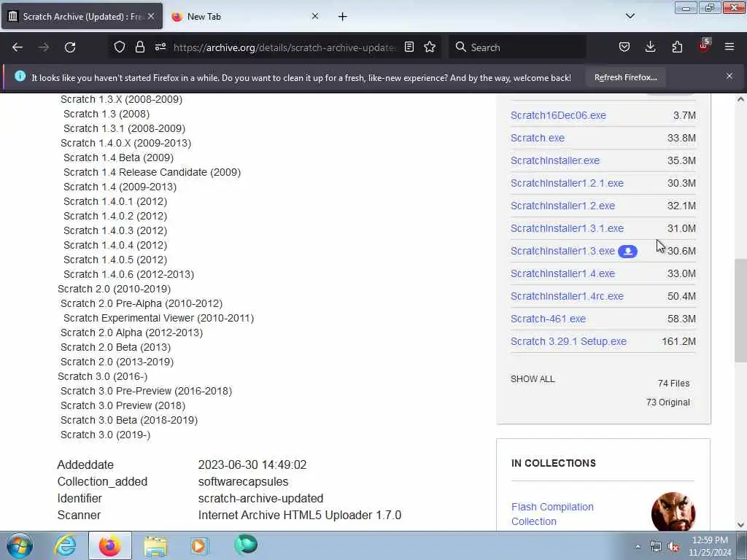
Task: Click the Firefox taskbar icon
Action: pos(109,545)
